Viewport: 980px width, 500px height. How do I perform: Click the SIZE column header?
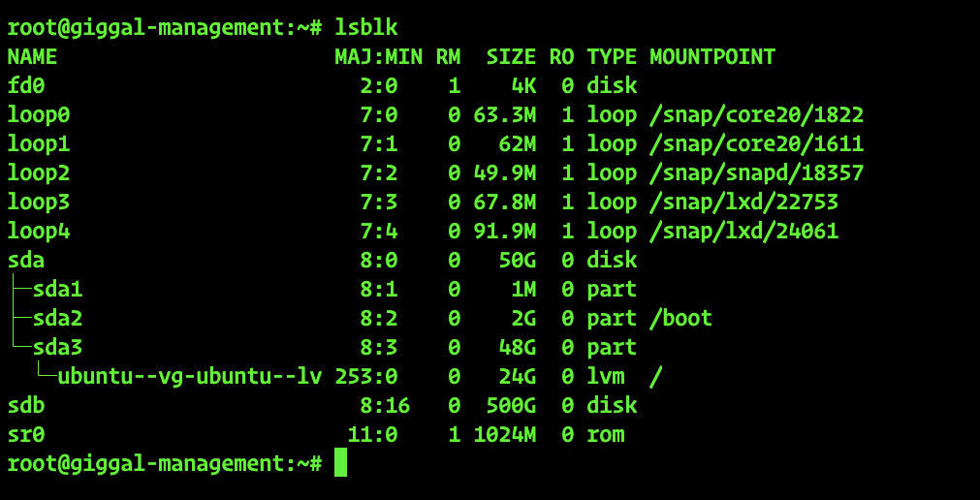tap(511, 57)
